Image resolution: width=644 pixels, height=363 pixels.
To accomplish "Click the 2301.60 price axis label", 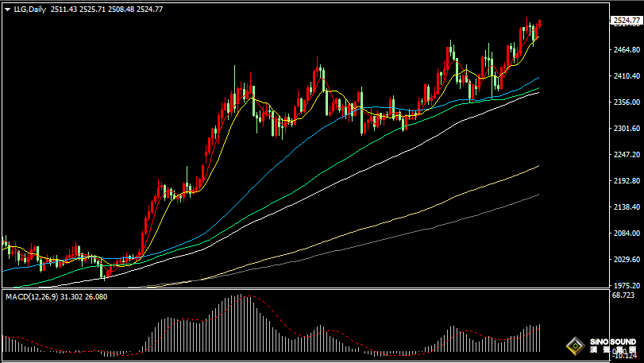I will coord(626,129).
